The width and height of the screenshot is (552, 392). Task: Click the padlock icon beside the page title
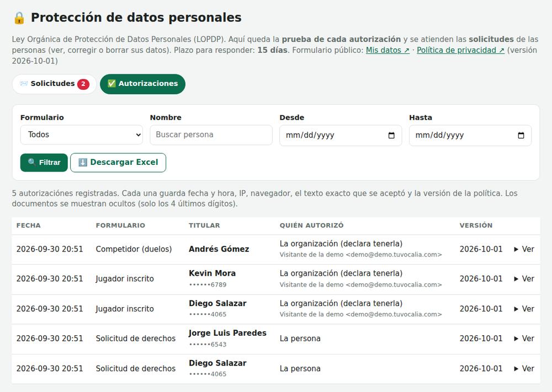tap(19, 18)
